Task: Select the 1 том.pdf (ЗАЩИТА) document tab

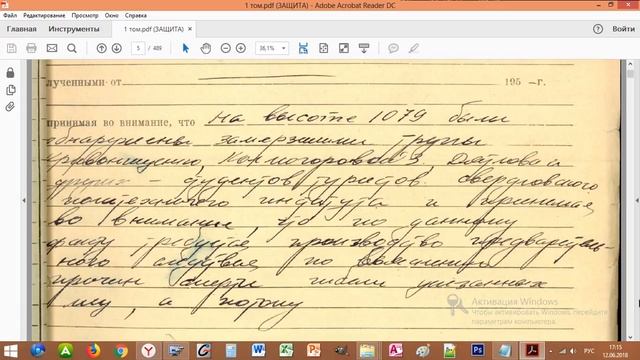Action: [x=154, y=29]
